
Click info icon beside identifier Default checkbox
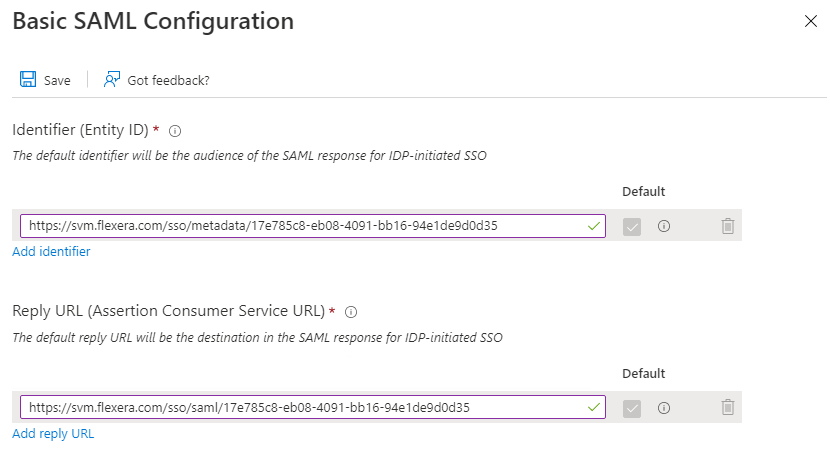663,227
